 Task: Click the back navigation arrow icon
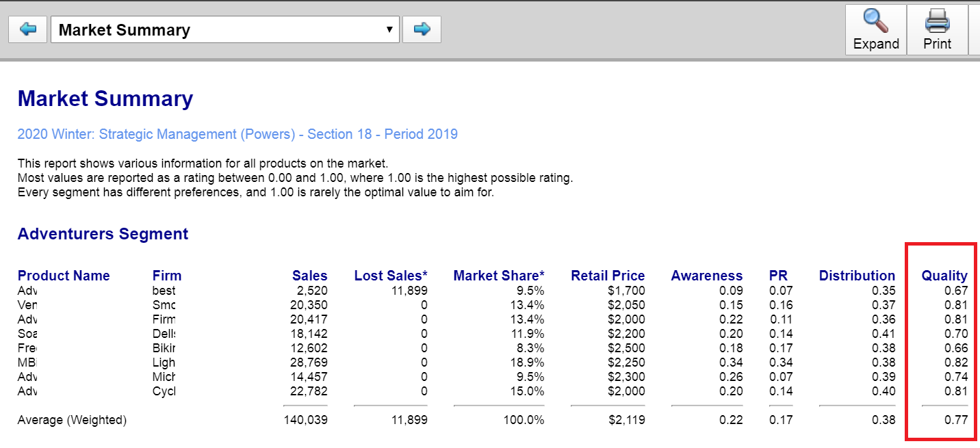[27, 29]
